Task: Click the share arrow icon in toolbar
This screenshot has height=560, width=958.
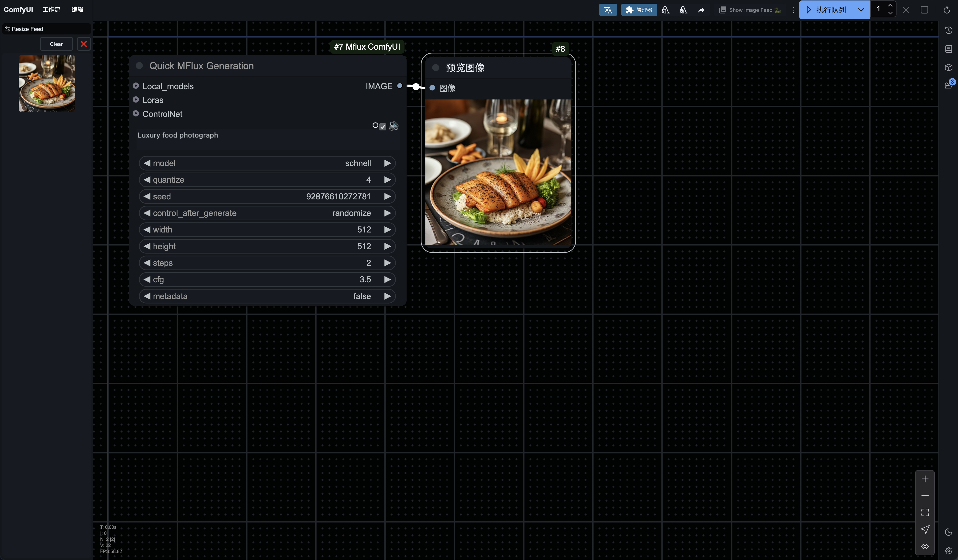Action: coord(701,10)
